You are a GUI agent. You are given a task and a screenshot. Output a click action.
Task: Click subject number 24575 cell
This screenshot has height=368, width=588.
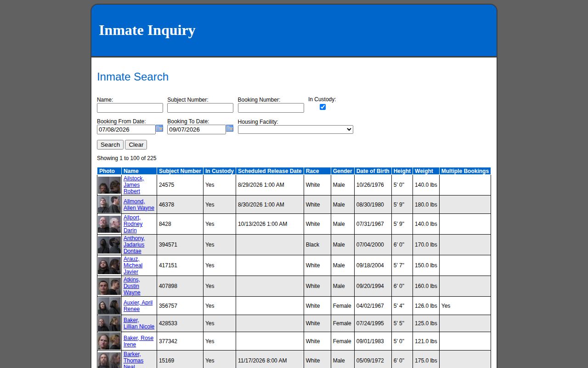(x=180, y=185)
